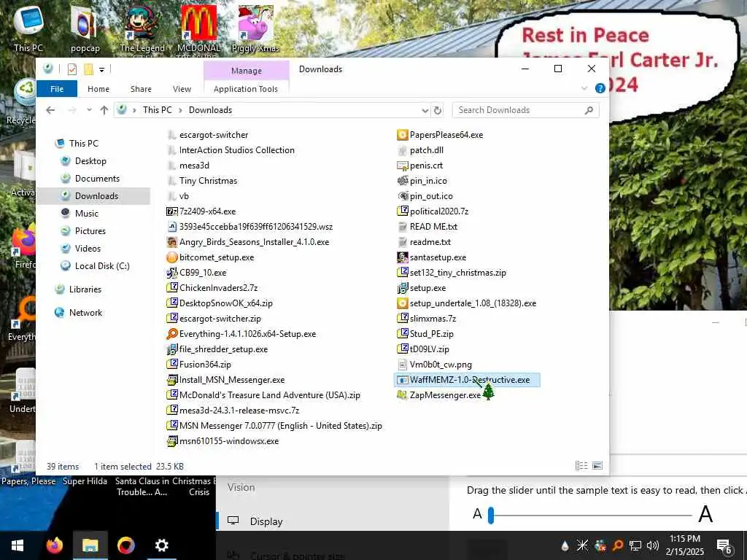
Task: Select the Install_MSN_Messenger.exe file icon
Action: (172, 380)
